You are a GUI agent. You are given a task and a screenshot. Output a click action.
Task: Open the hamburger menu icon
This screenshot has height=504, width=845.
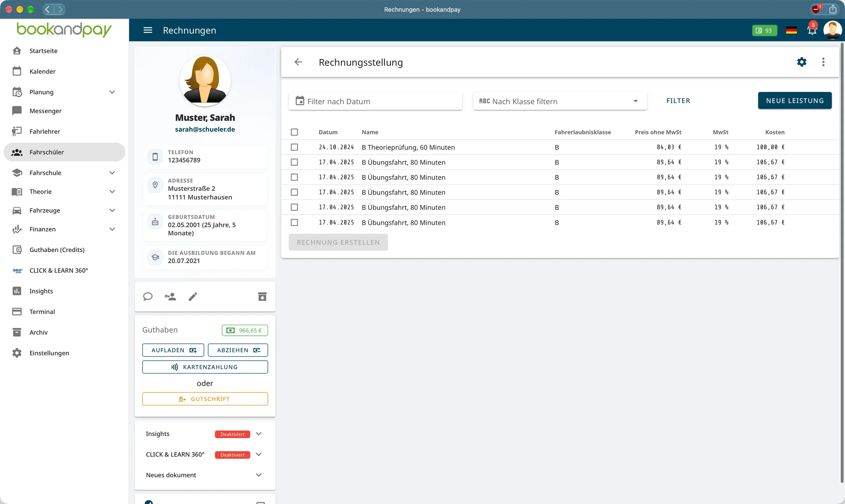pyautogui.click(x=148, y=30)
